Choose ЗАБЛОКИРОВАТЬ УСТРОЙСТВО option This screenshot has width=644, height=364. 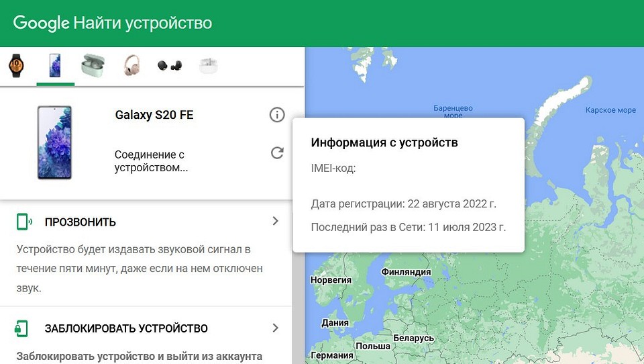click(126, 328)
